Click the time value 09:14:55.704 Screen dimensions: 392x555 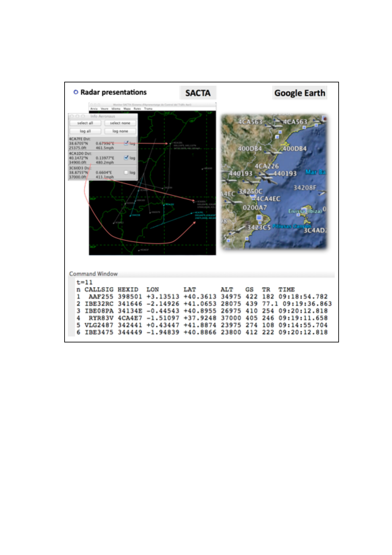[303, 325]
